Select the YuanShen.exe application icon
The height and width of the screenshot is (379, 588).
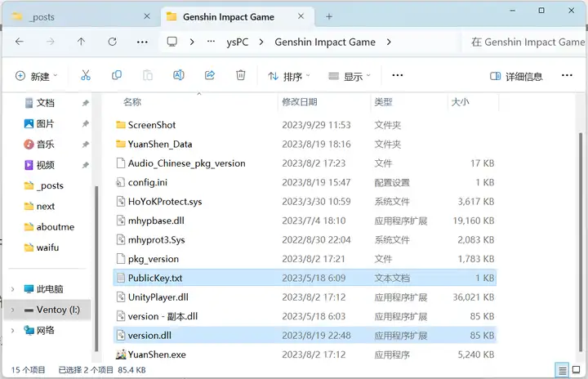[x=121, y=354]
